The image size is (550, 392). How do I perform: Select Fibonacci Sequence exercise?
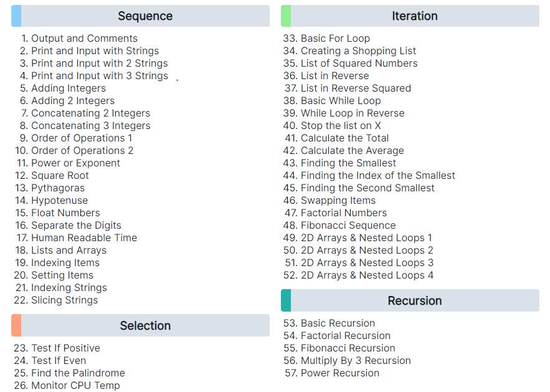(348, 226)
